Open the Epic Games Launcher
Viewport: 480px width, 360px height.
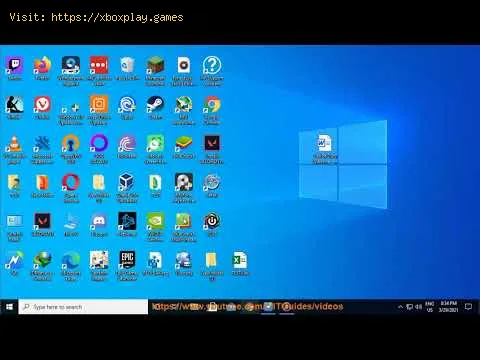[127, 261]
